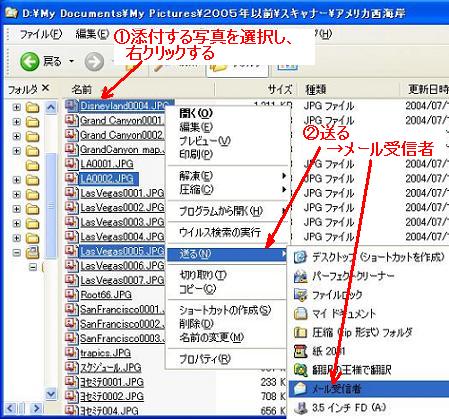This screenshot has height=419, width=449.
Task: Choose 削除(D) in the context menu
Action: tap(196, 324)
